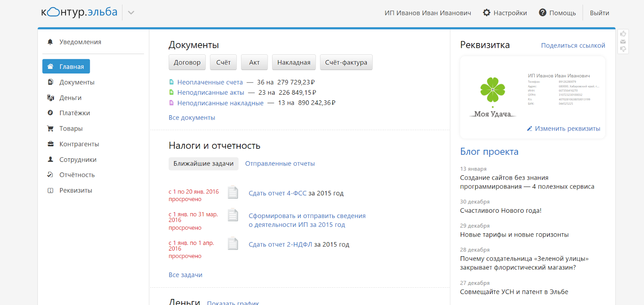Open Неоплаченные счета list

(x=210, y=82)
